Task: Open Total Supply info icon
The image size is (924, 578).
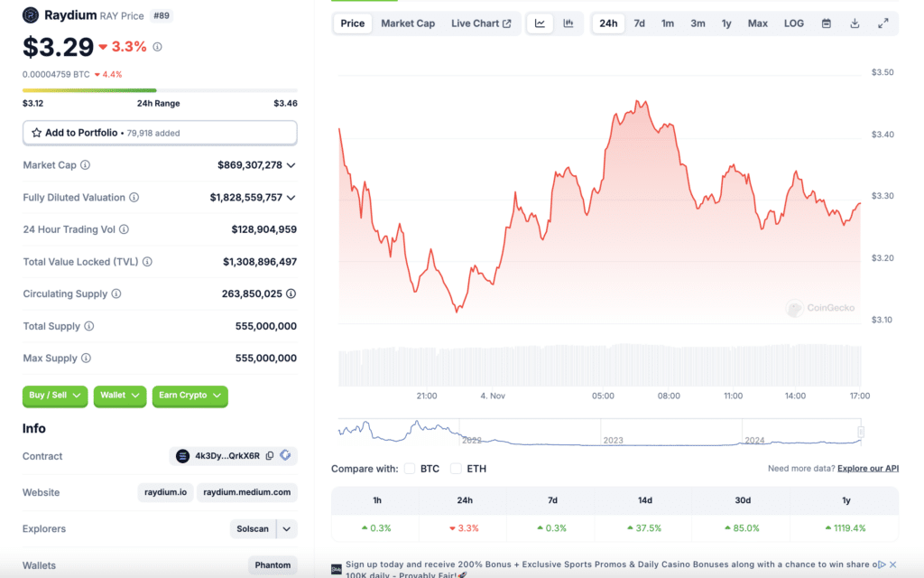Action: pos(89,326)
